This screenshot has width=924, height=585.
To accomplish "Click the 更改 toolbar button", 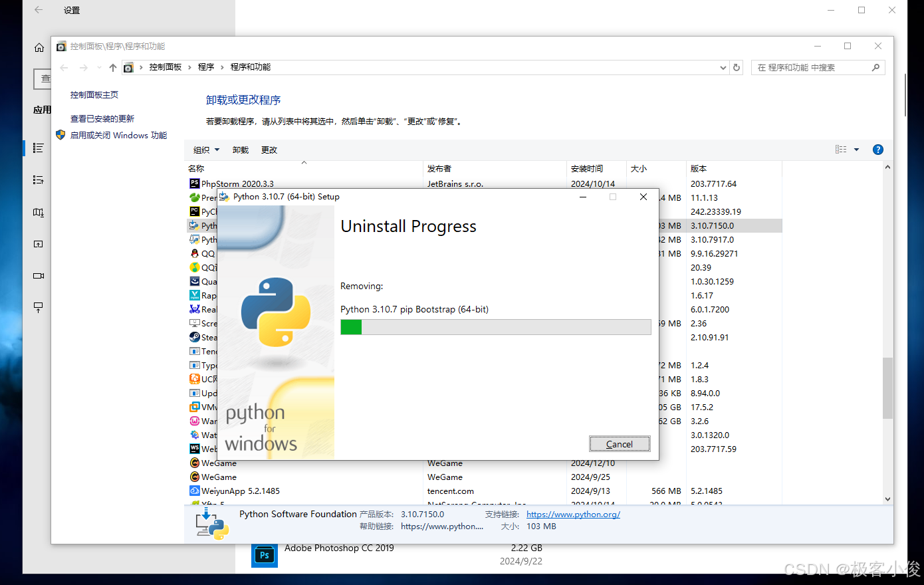I will click(269, 150).
